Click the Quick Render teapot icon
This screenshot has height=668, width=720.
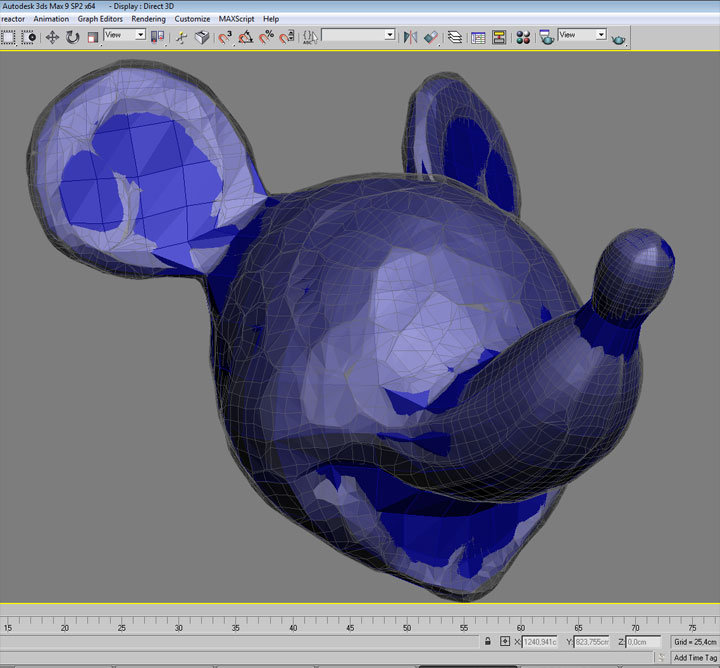tap(620, 38)
